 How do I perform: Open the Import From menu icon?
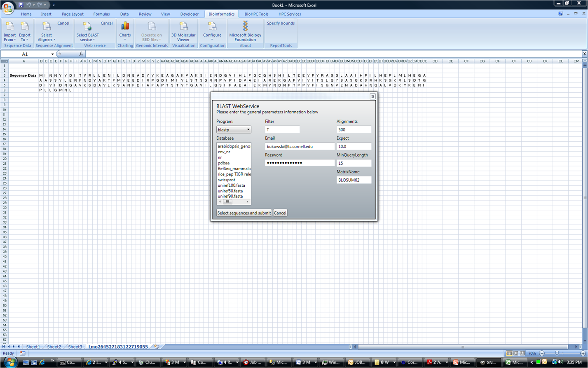(9, 26)
